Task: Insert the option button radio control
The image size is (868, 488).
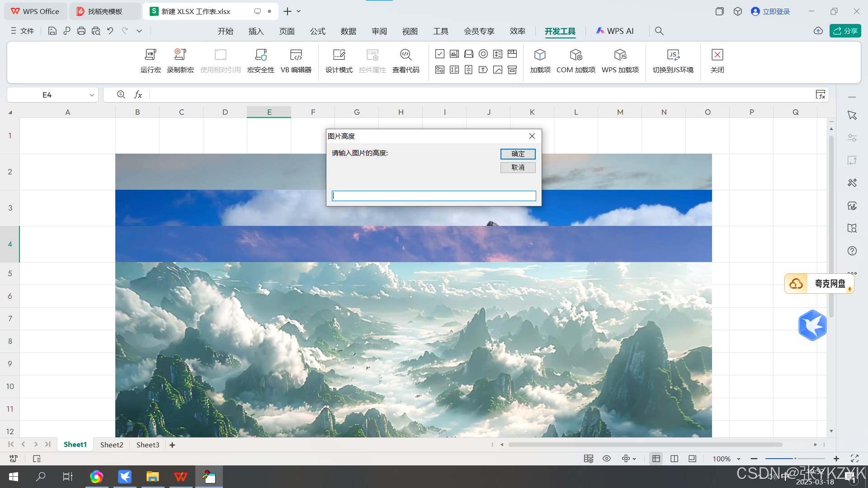Action: click(x=483, y=54)
